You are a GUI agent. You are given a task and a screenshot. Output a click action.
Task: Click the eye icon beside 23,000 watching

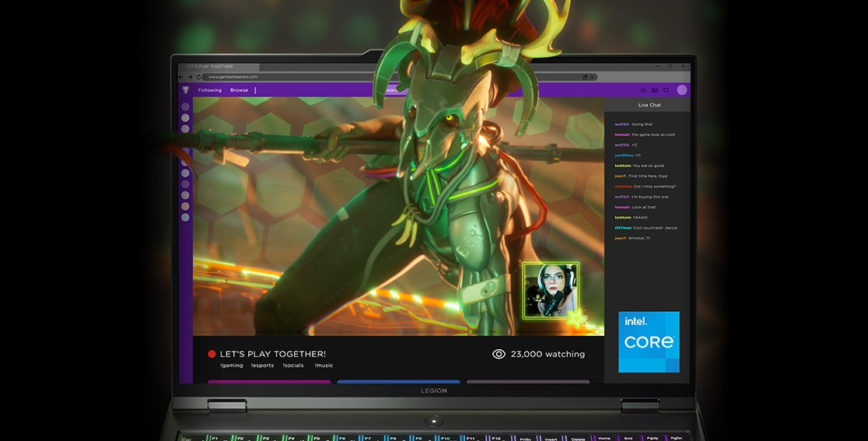(x=499, y=354)
